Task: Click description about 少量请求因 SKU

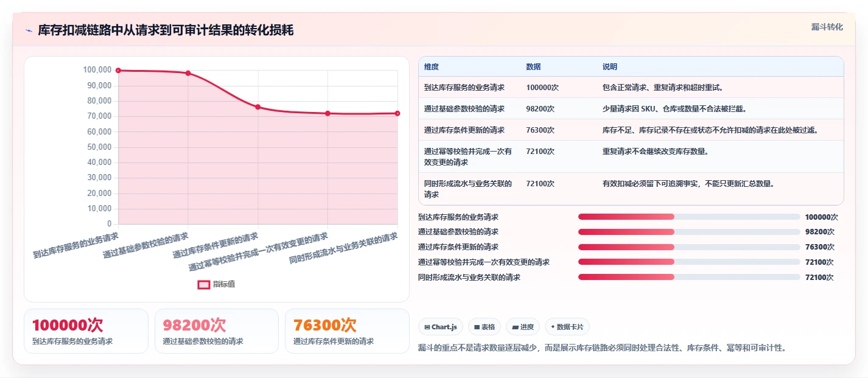Action: 674,109
